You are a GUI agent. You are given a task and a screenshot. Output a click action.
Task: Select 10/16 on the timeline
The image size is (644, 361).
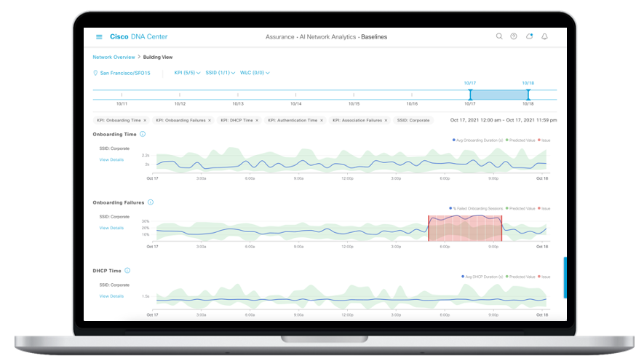[x=412, y=103]
